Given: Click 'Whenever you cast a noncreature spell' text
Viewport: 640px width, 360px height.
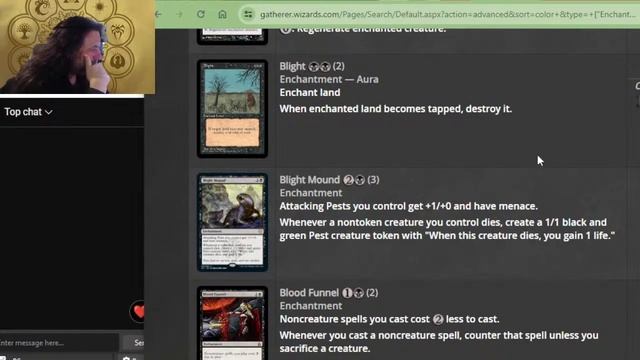Looking at the screenshot, I should pos(370,336).
